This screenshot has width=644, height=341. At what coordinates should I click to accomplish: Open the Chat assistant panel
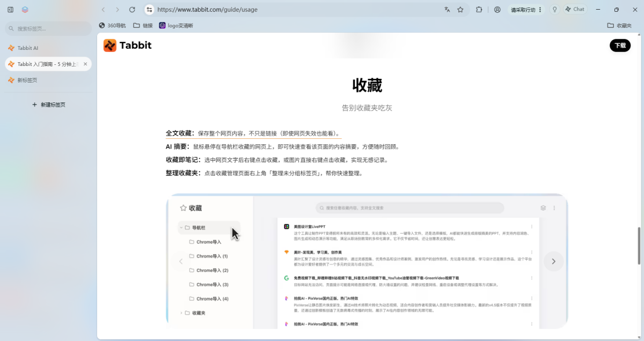coord(575,10)
